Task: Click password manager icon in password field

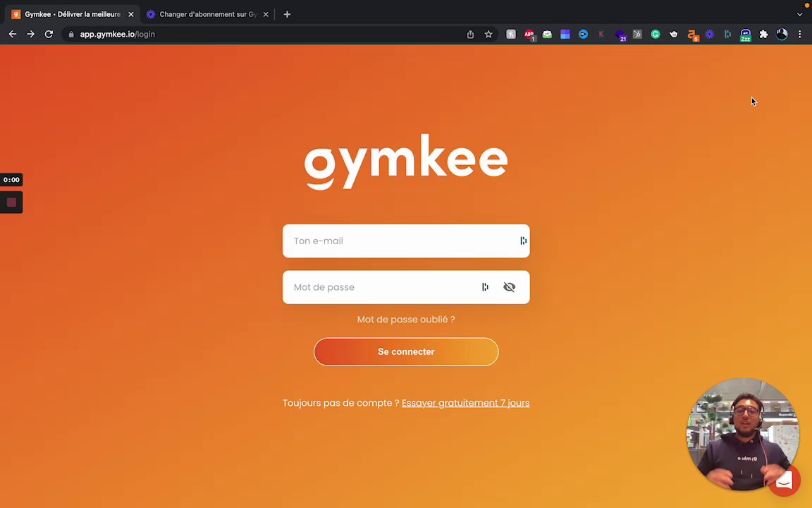Action: pos(485,286)
